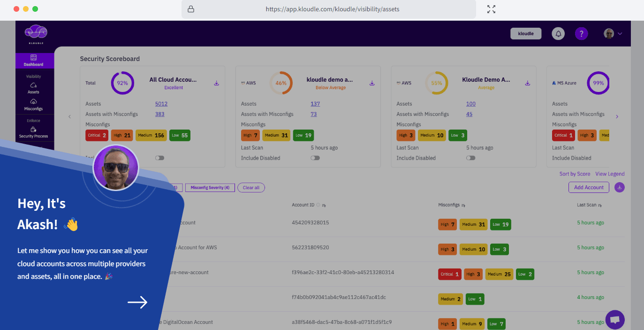Enable Include Disabled for Kloudle Demo AWS card
Viewport: 644px width, 330px height.
pos(470,158)
